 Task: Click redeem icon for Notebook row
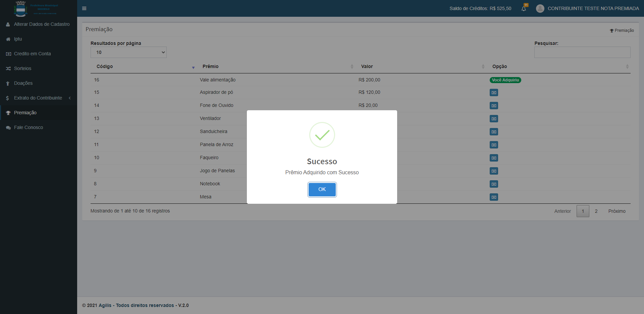tap(494, 184)
